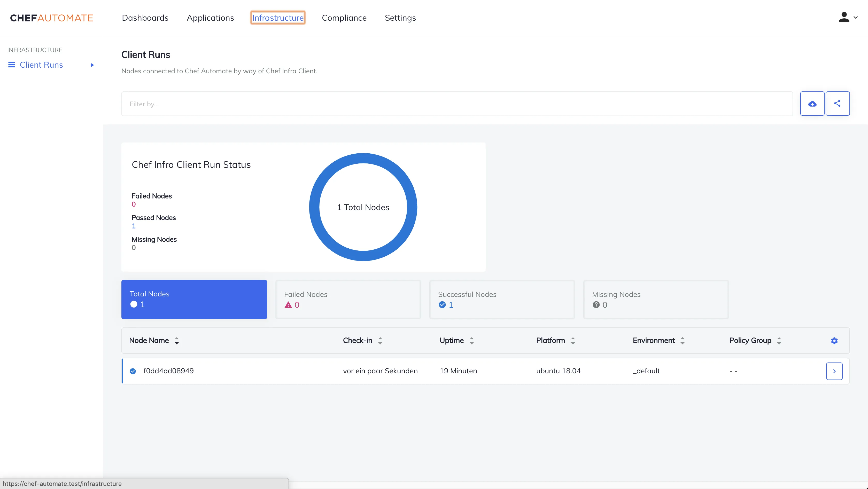Viewport: 868px width, 489px height.
Task: Click the Client Runs sidebar link
Action: coord(41,65)
